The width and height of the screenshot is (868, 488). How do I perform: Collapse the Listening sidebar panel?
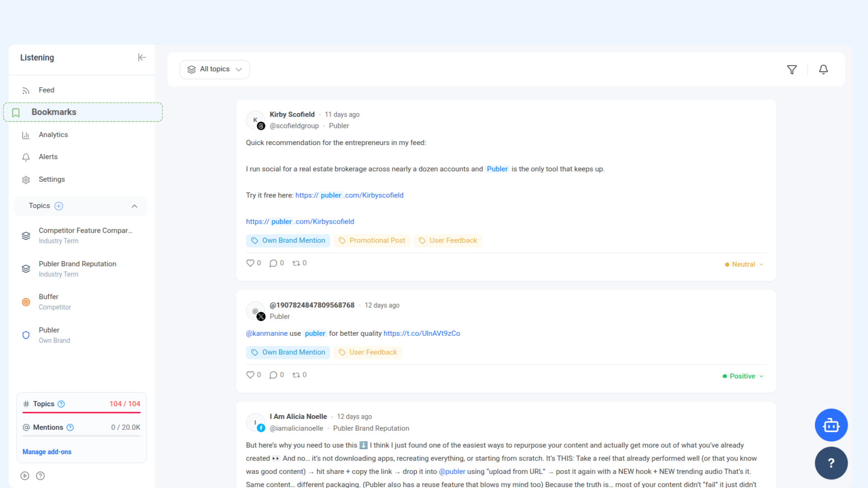tap(142, 57)
